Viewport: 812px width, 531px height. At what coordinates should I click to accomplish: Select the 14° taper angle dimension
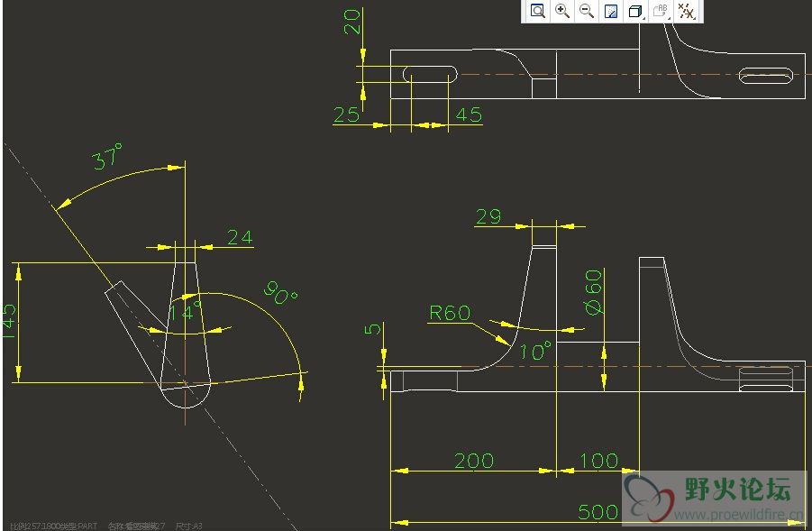tap(185, 312)
